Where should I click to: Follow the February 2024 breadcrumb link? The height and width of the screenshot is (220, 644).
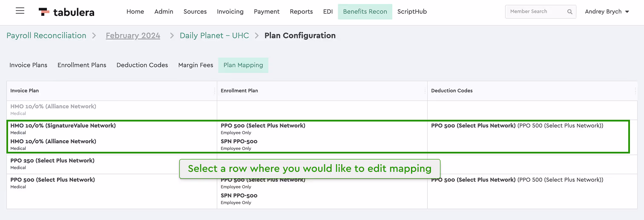click(133, 36)
